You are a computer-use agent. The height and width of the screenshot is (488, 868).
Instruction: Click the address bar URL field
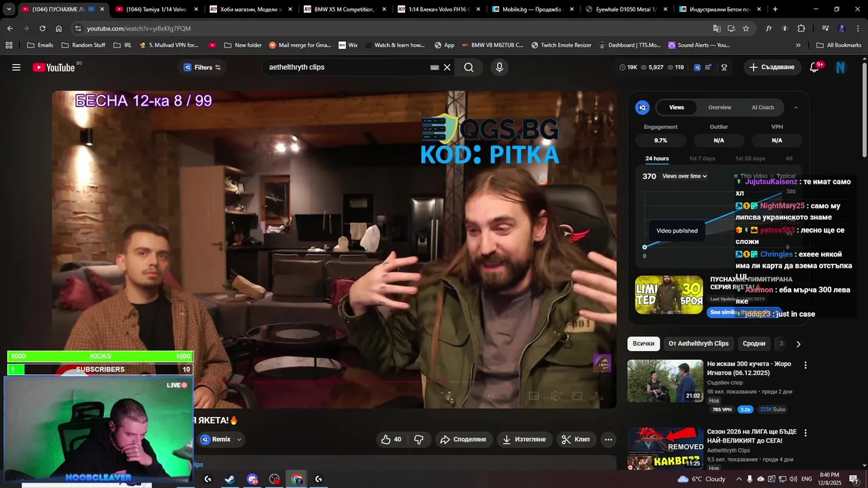(393, 28)
